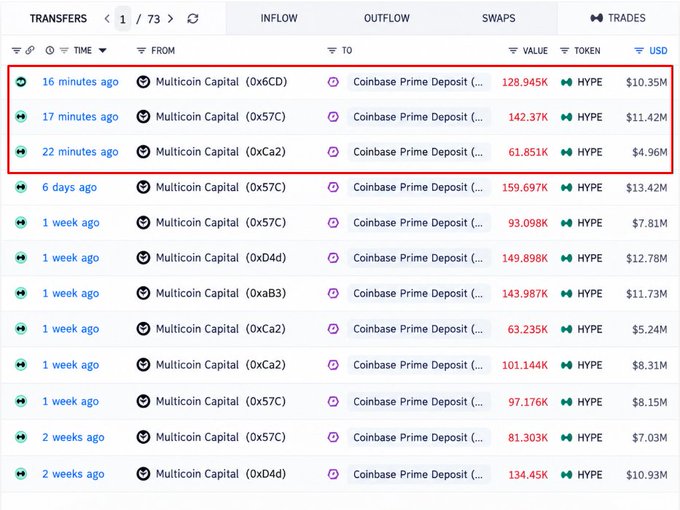
Task: Click HYPE token icon on 61.851K row
Action: 566,152
